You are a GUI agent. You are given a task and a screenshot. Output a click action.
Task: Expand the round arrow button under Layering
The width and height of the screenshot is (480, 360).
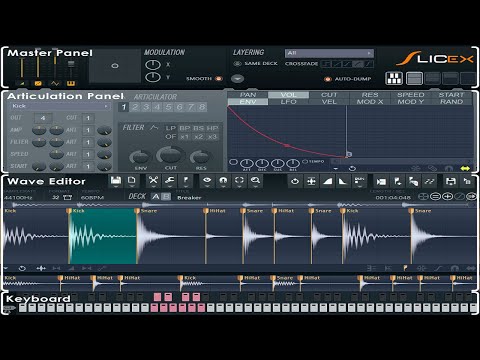coord(237,79)
